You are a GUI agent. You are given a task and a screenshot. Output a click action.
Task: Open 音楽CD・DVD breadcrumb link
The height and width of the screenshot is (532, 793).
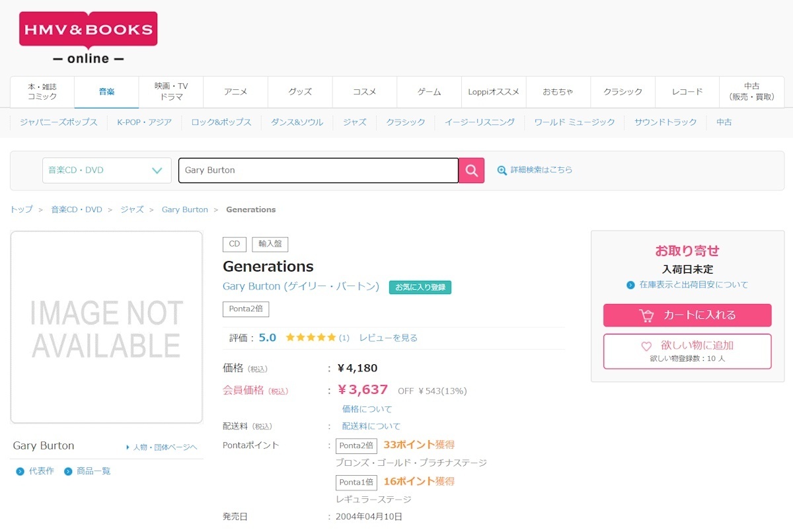coord(77,209)
